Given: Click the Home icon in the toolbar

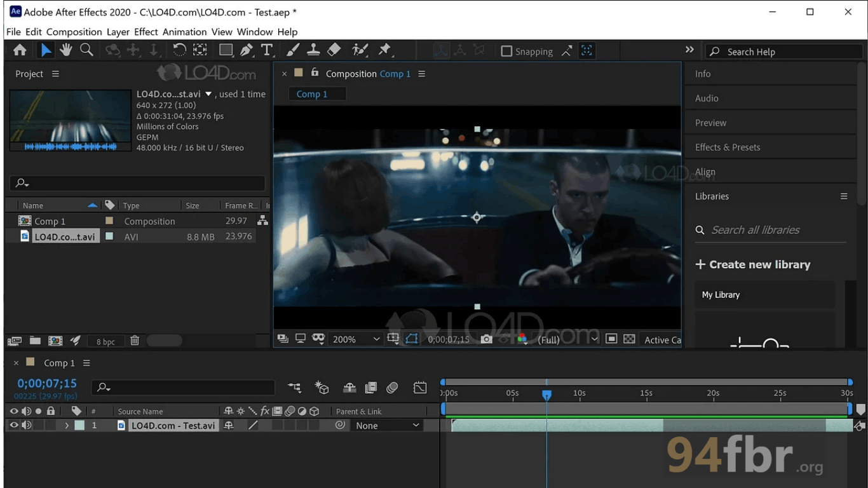Looking at the screenshot, I should point(20,50).
